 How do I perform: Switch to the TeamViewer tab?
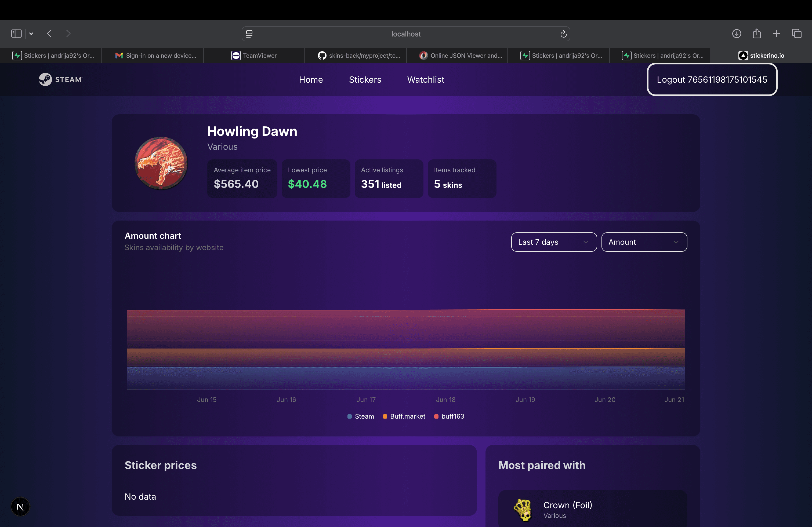254,55
